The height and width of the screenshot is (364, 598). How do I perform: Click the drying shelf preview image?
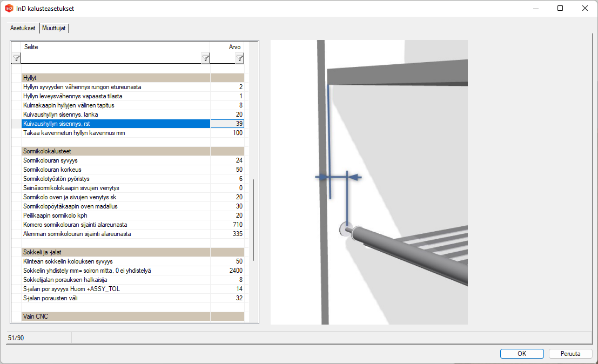pyautogui.click(x=369, y=182)
